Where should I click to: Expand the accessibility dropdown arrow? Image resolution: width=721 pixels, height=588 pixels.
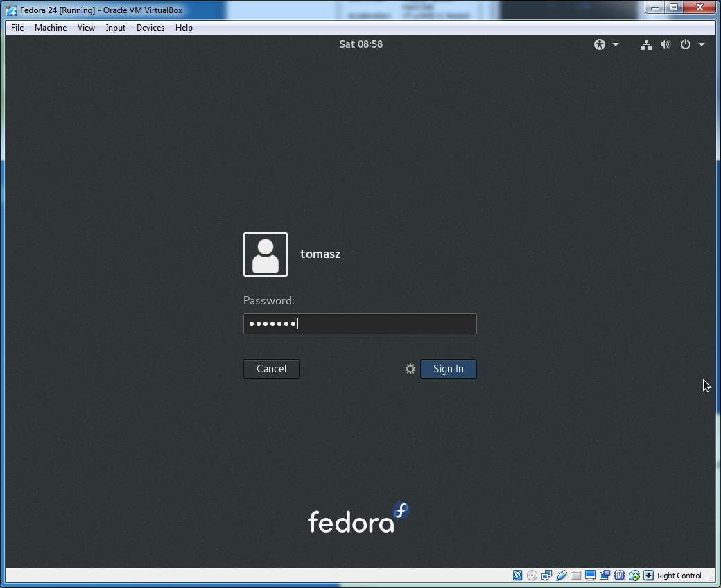coord(615,44)
